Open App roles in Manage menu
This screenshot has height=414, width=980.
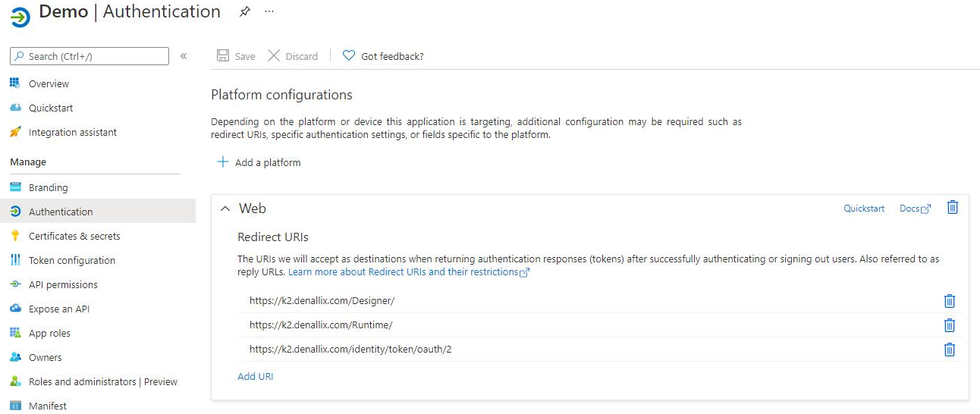click(49, 333)
